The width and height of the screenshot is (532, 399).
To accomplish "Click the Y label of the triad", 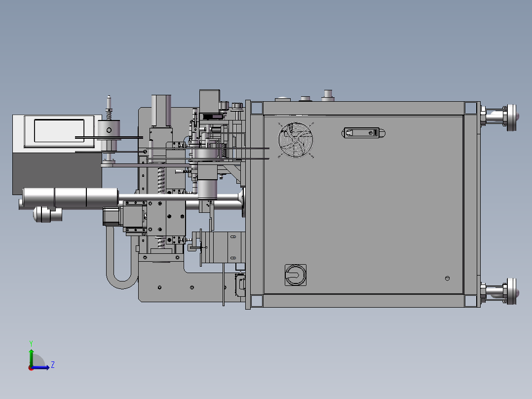I will click(x=31, y=344).
